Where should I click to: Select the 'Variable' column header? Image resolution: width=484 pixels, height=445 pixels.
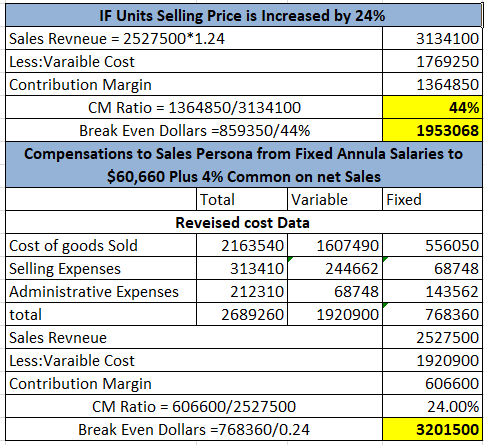(x=335, y=199)
